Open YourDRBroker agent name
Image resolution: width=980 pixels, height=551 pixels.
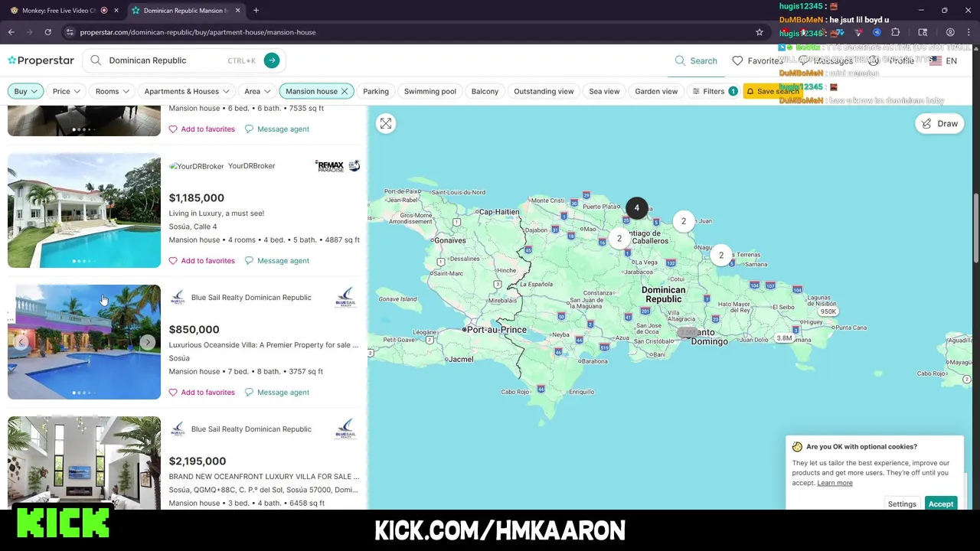[251, 166]
